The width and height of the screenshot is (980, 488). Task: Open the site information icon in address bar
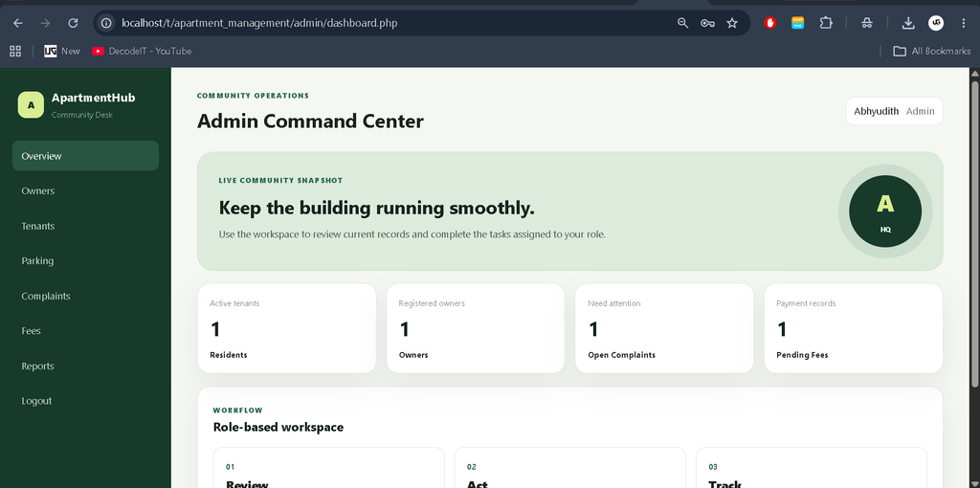(x=106, y=23)
